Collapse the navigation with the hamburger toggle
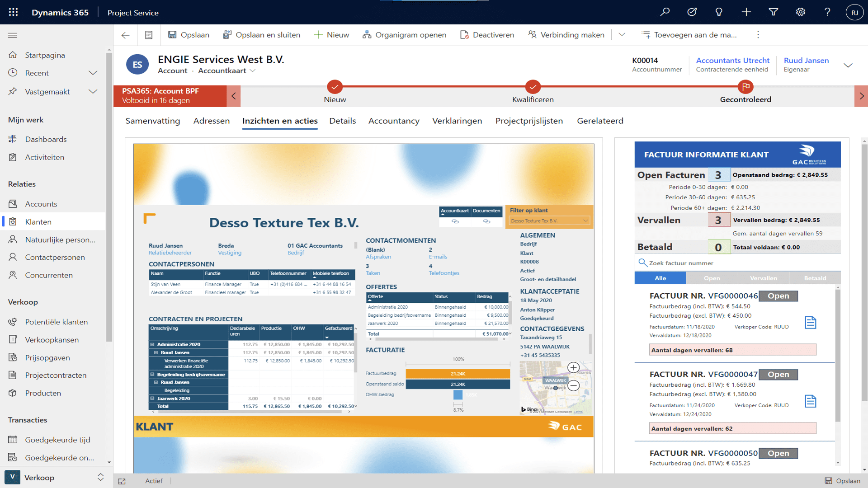 click(12, 34)
